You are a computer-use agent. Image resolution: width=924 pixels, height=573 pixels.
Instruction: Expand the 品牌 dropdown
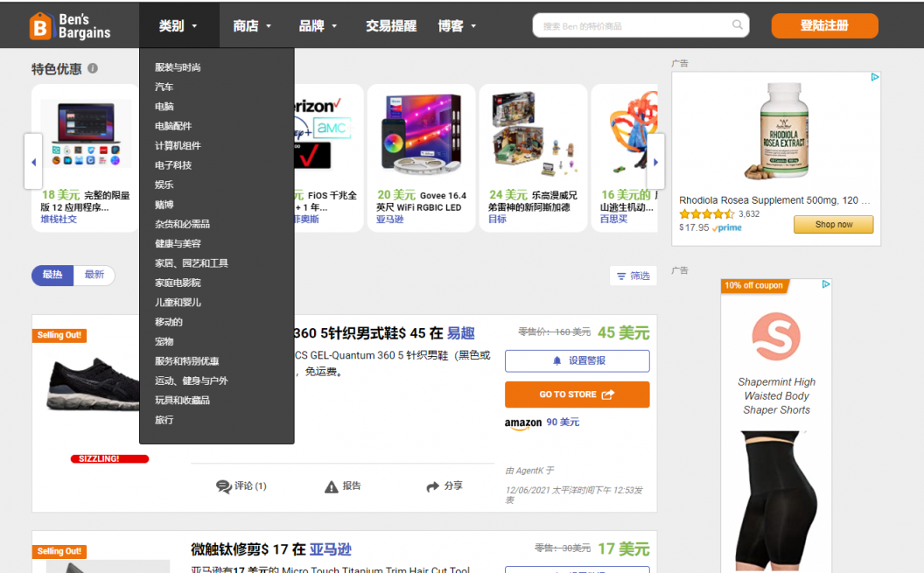pyautogui.click(x=318, y=26)
